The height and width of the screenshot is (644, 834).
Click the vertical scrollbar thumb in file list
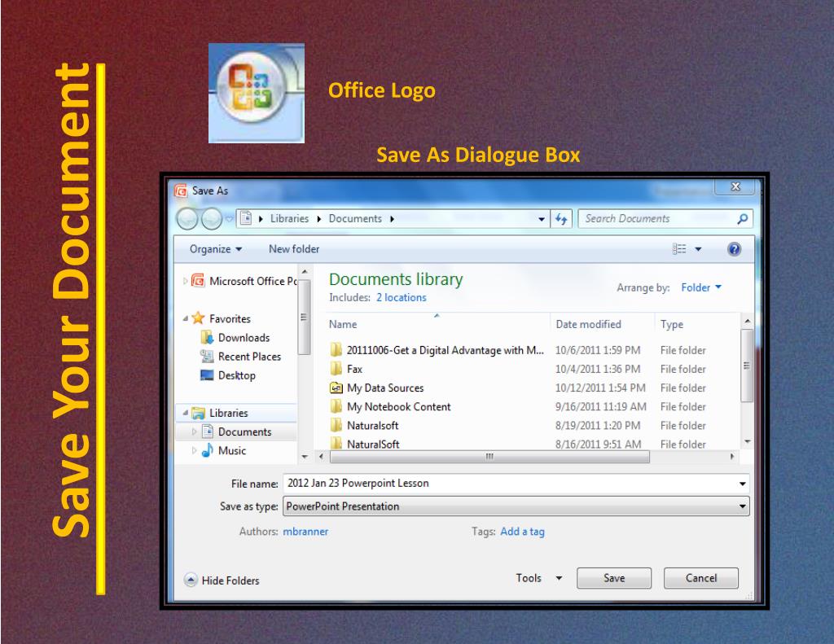[747, 366]
